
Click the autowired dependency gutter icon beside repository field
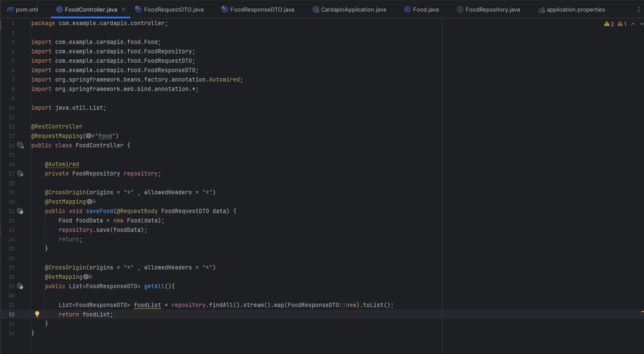pos(20,173)
